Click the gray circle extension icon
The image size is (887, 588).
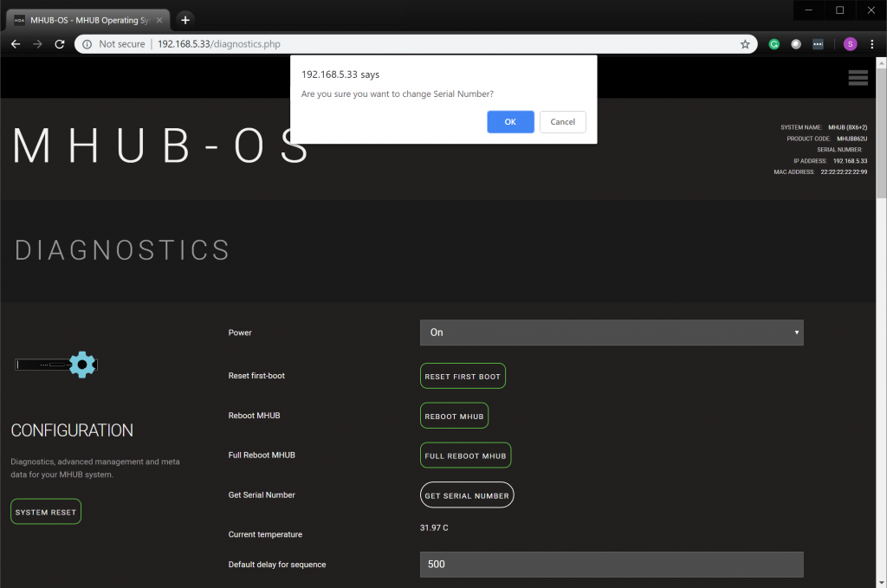pos(796,44)
